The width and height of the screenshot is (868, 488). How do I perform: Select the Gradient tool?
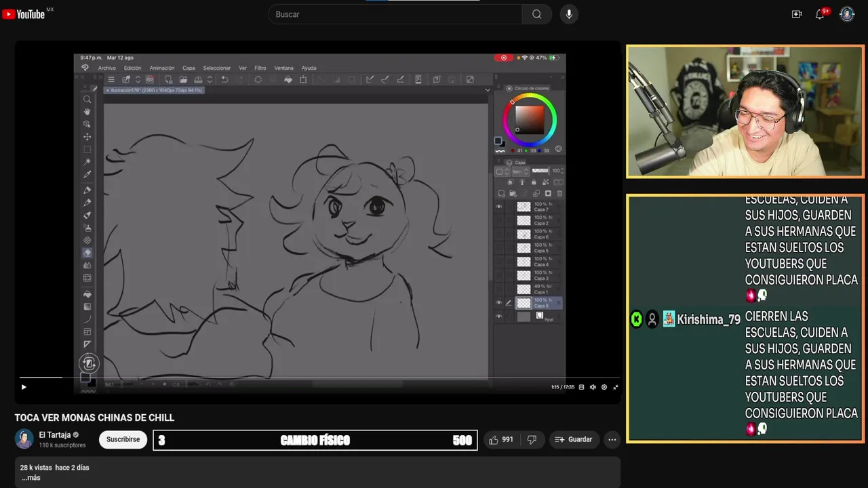tap(87, 306)
